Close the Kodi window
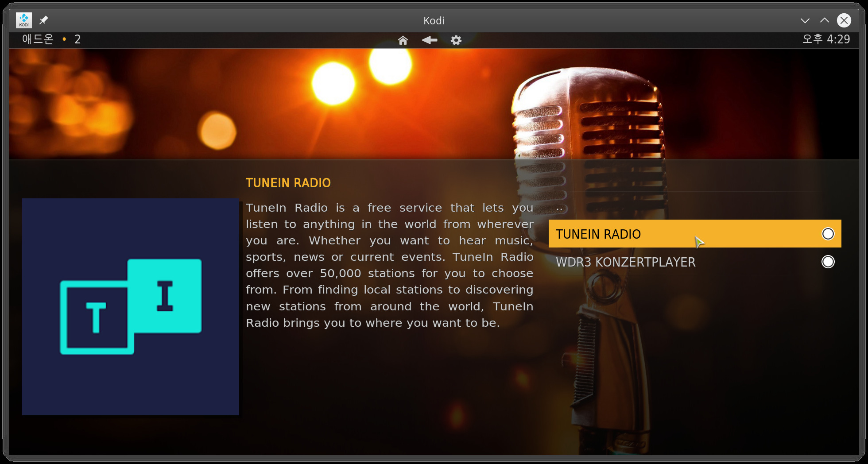Image resolution: width=868 pixels, height=464 pixels. 844,20
